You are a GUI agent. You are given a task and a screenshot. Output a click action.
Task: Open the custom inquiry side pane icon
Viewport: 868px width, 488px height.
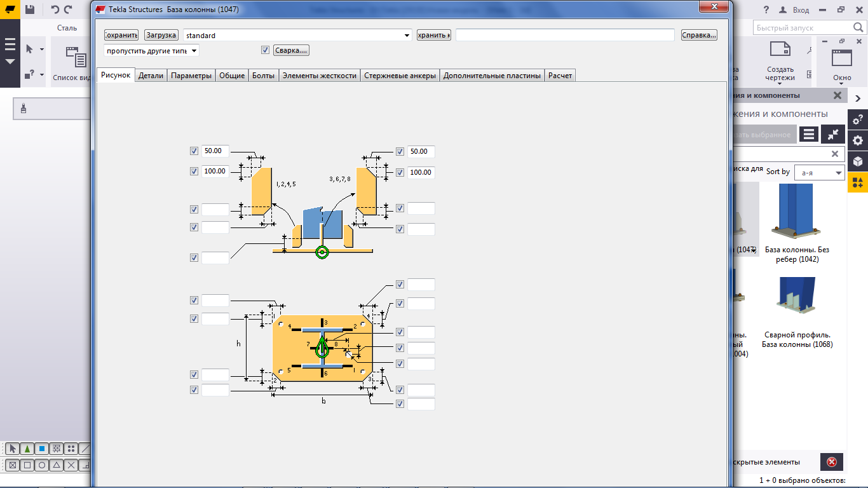(x=857, y=119)
